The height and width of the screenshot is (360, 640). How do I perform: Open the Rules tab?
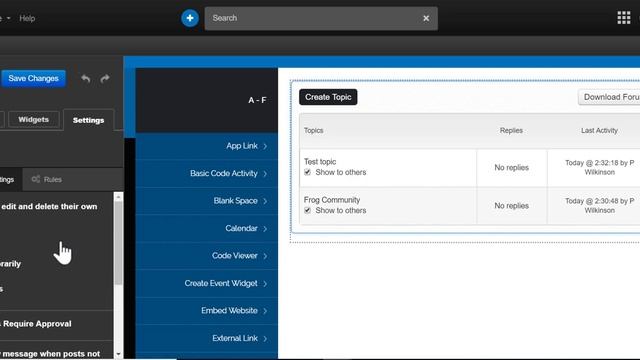47,179
